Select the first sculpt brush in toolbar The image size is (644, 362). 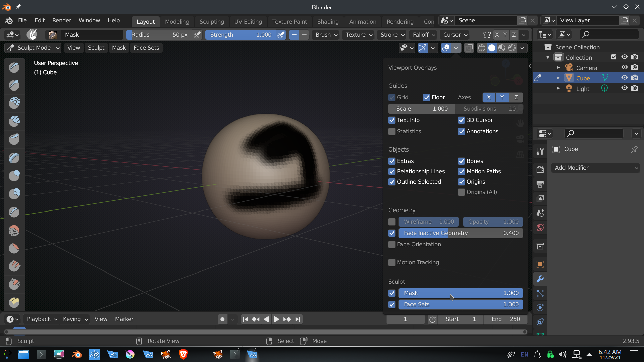tap(14, 67)
